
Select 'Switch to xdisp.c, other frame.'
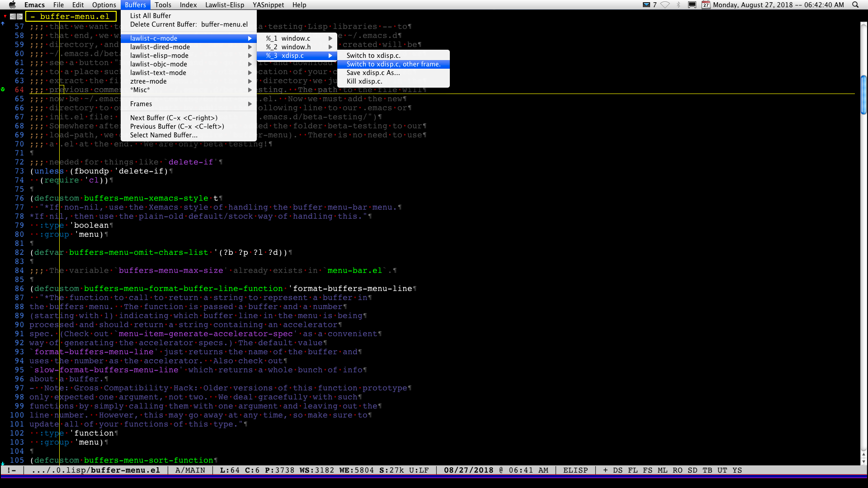[393, 64]
